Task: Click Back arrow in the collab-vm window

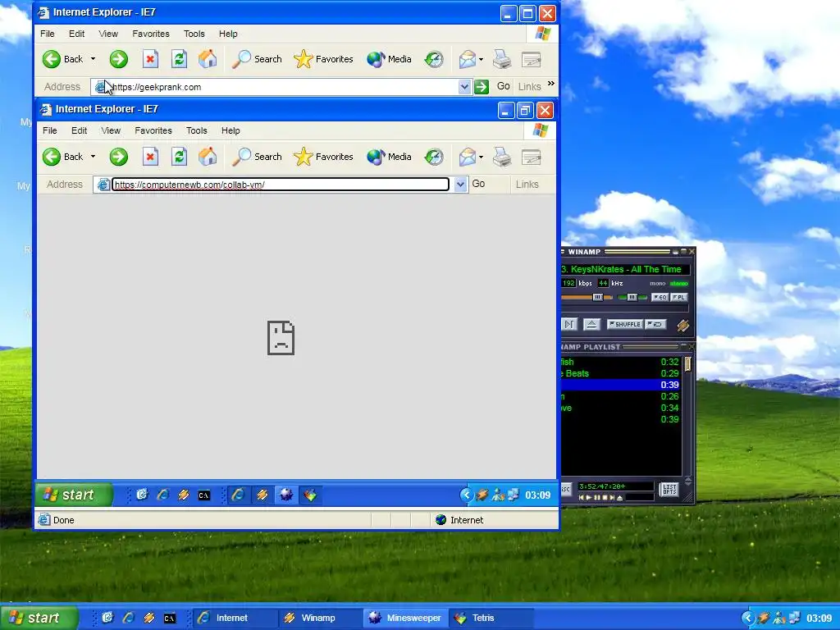Action: 52,157
